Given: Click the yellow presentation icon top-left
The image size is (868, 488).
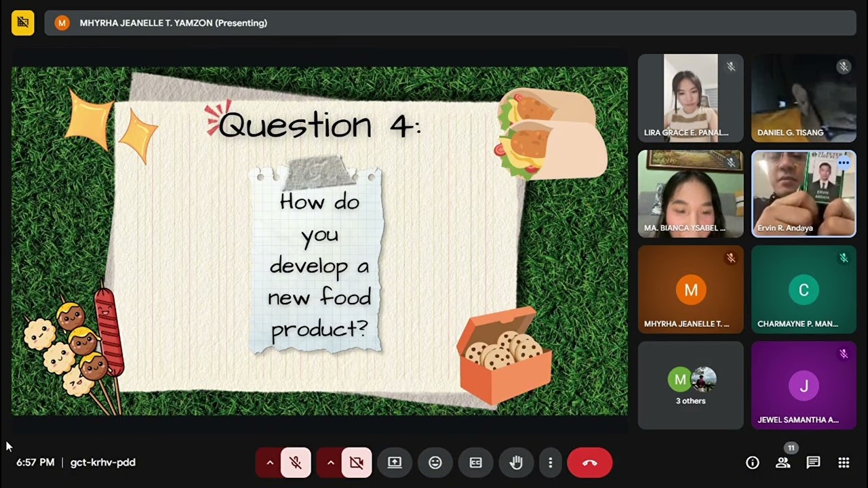Looking at the screenshot, I should [x=22, y=22].
